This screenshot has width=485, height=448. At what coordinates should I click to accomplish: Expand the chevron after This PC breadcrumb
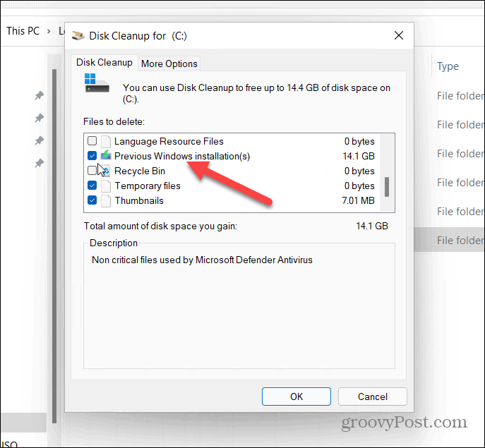50,31
